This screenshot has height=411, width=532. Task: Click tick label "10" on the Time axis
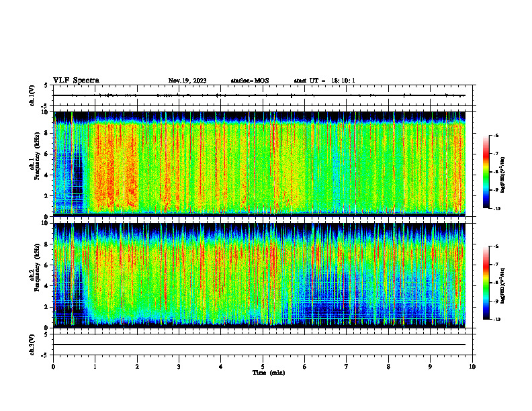click(472, 367)
